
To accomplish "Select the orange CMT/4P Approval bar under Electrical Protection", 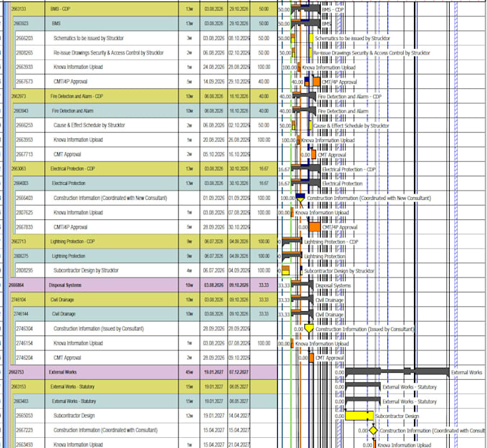I will tap(314, 227).
